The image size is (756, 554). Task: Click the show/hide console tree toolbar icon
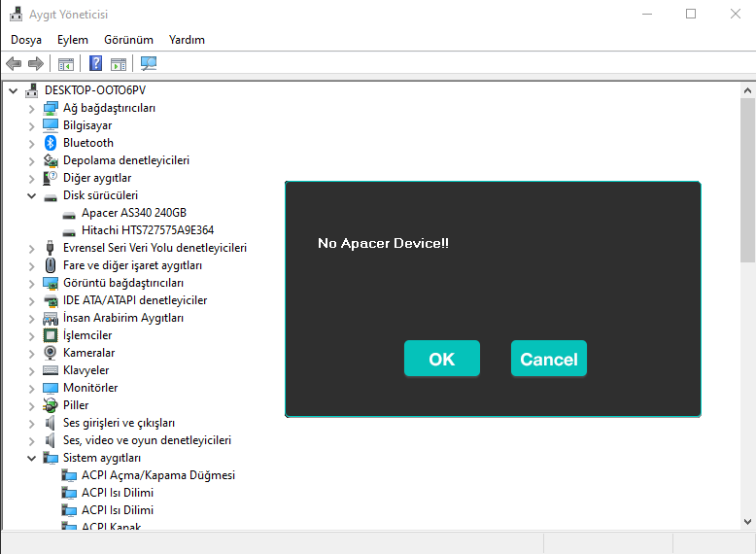coord(65,63)
